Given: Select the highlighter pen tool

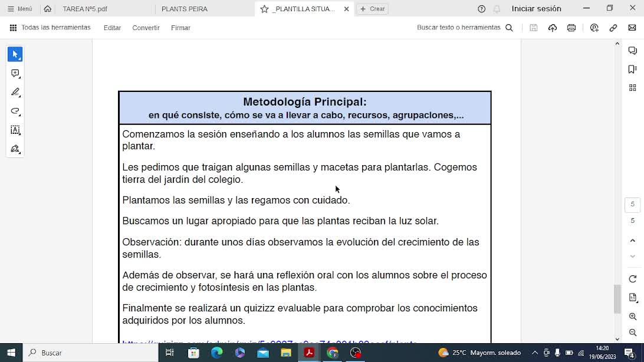Looking at the screenshot, I should coord(15,93).
